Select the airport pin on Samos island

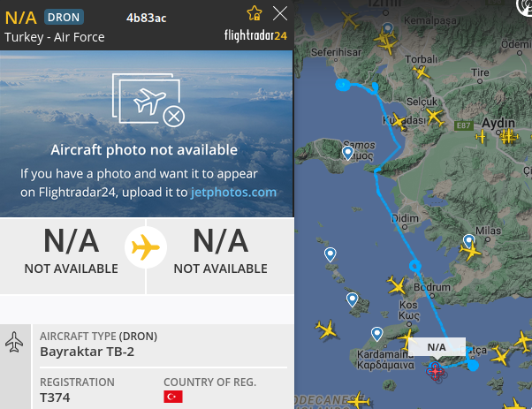pos(347,153)
